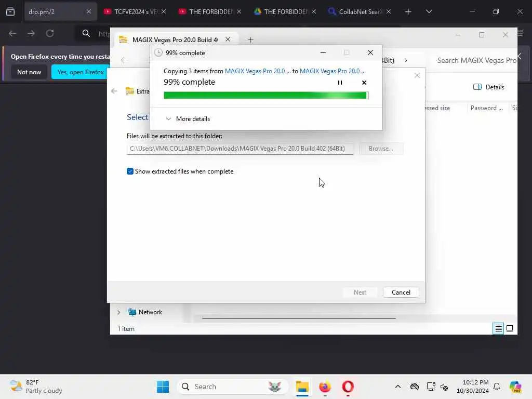The height and width of the screenshot is (399, 532).
Task: Switch Explorer to large thumbnails view
Action: pos(510,328)
